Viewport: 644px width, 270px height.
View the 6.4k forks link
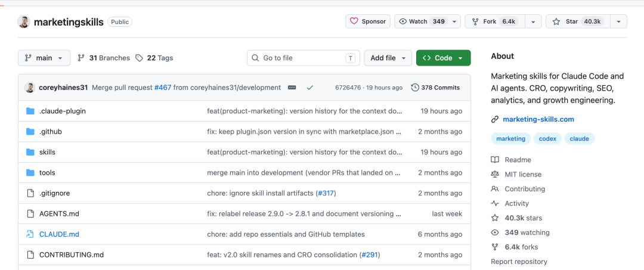521,247
